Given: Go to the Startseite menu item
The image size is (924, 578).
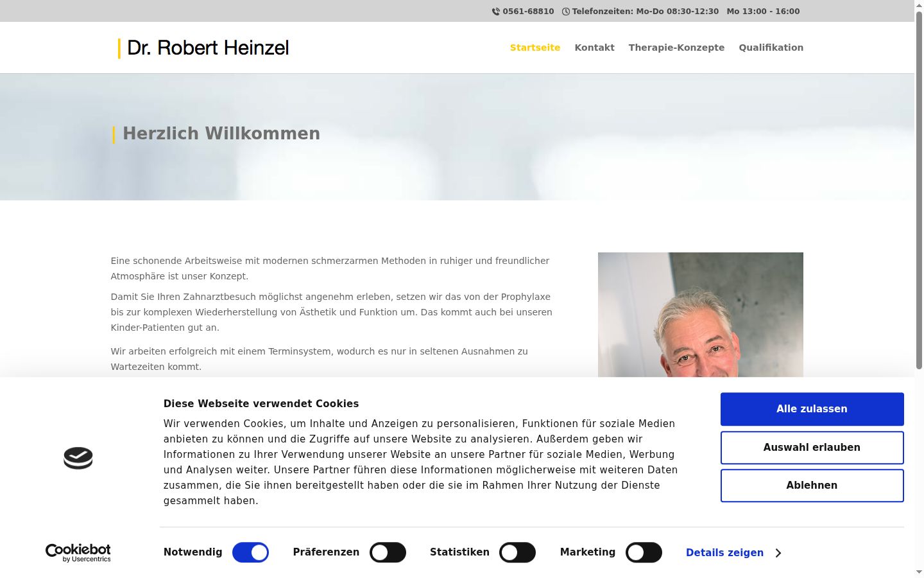Looking at the screenshot, I should (x=535, y=48).
